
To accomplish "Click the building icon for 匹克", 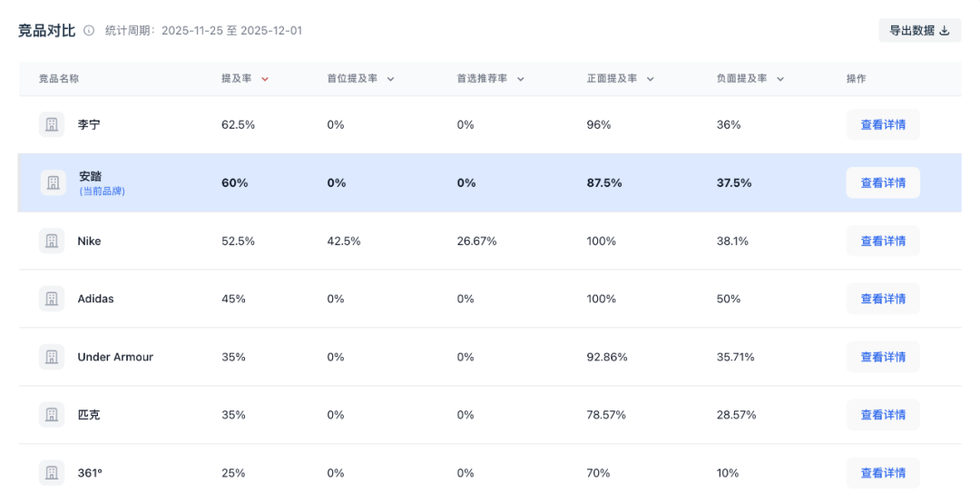I will pos(52,415).
